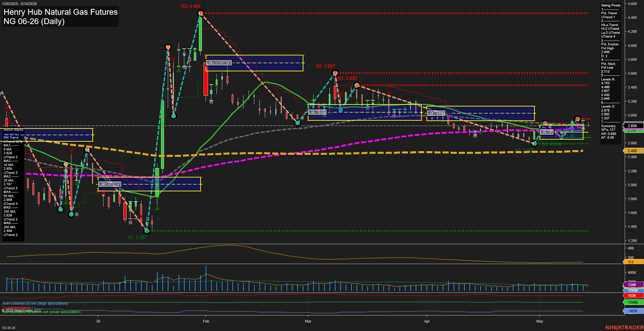
Task: Click the purple 134K volume marker
Action: (633, 285)
